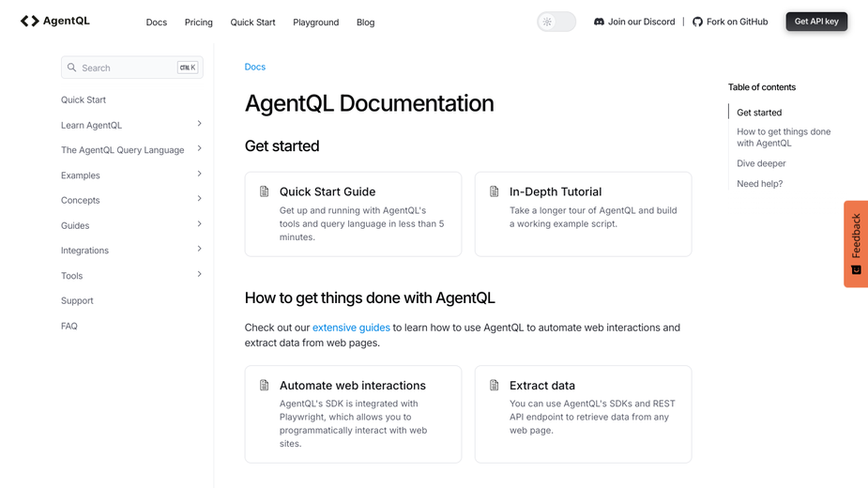868x488 pixels.
Task: Click the Get API key button
Action: pyautogui.click(x=816, y=22)
